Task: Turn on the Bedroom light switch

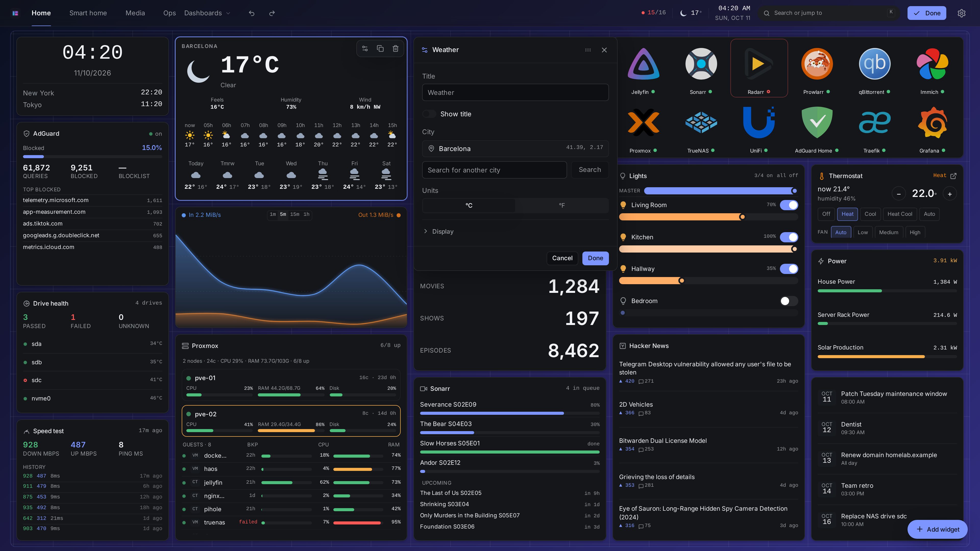Action: (x=789, y=301)
